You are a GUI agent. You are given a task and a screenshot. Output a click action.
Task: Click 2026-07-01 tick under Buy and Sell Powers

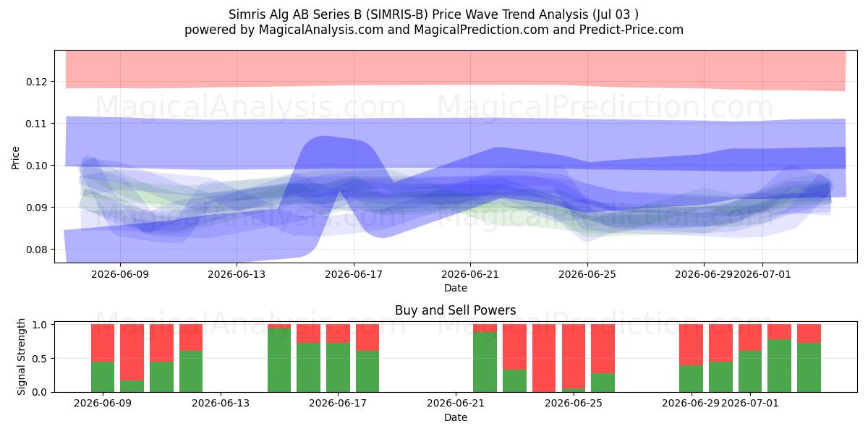(x=750, y=404)
